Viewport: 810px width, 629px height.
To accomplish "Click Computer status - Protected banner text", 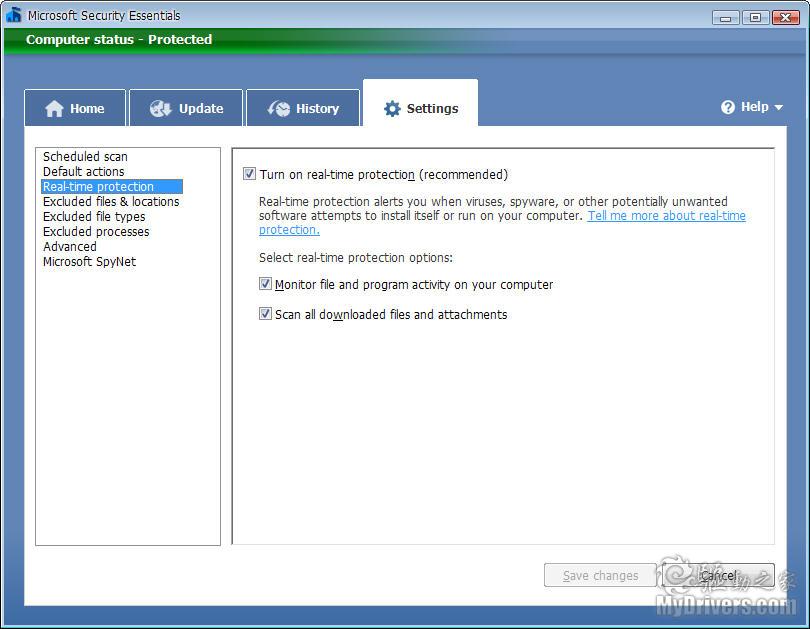I will [119, 40].
